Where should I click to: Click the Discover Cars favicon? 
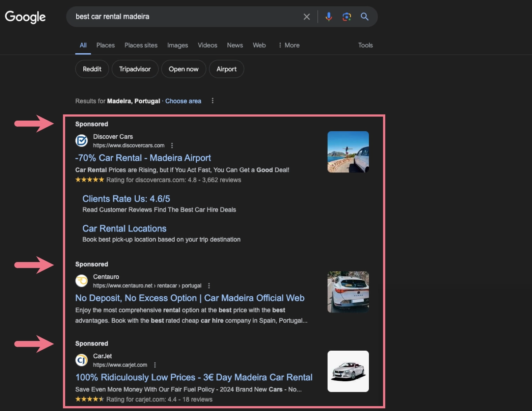coord(82,141)
